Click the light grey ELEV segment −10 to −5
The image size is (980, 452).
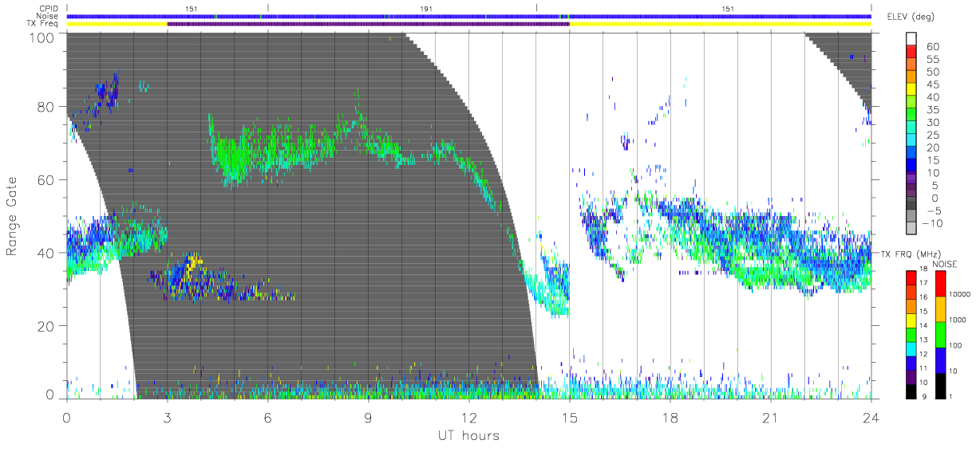[x=911, y=217]
